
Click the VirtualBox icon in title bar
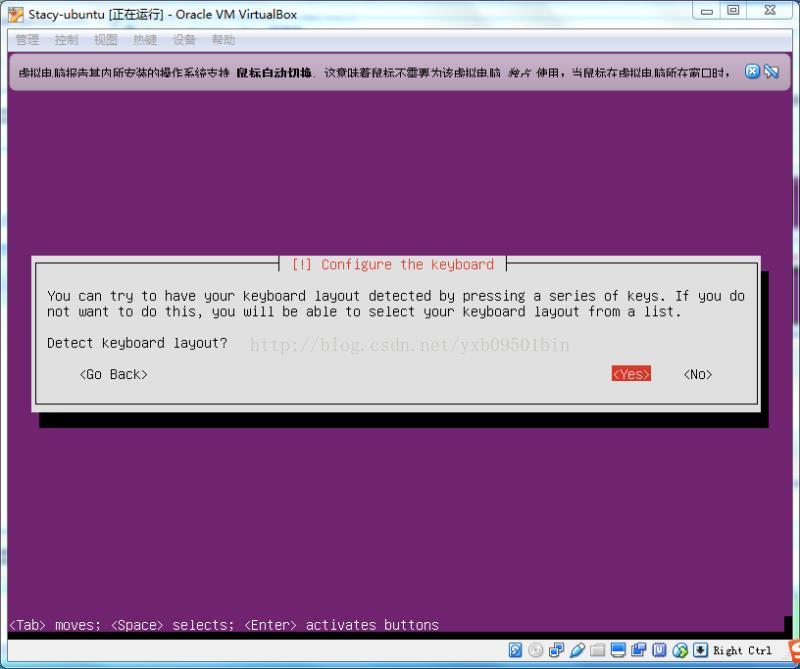(x=16, y=15)
